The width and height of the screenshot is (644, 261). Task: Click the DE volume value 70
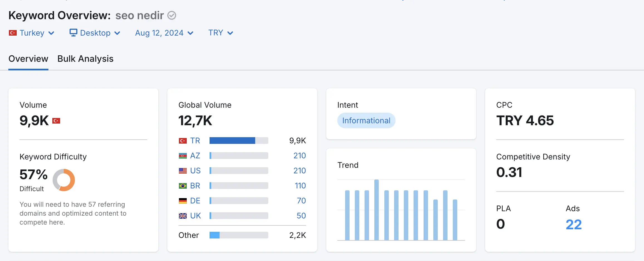click(x=301, y=201)
